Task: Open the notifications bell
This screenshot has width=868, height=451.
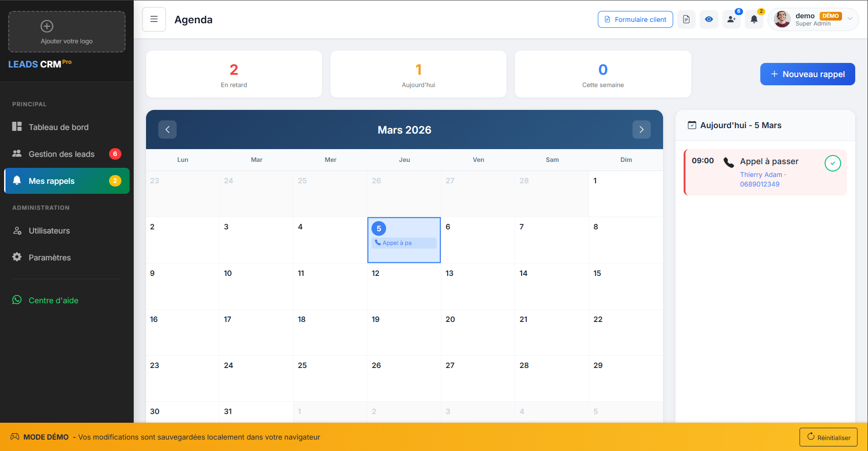Action: tap(754, 19)
